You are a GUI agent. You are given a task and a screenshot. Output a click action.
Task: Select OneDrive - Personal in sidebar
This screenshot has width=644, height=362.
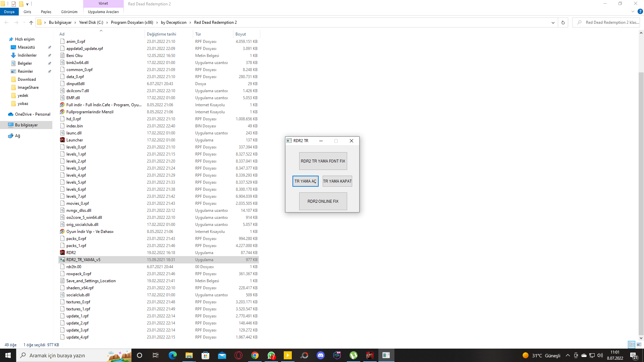33,114
